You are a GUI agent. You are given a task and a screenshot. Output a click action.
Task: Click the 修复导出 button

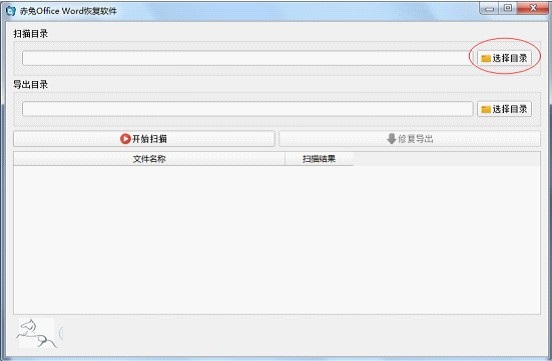coord(410,139)
